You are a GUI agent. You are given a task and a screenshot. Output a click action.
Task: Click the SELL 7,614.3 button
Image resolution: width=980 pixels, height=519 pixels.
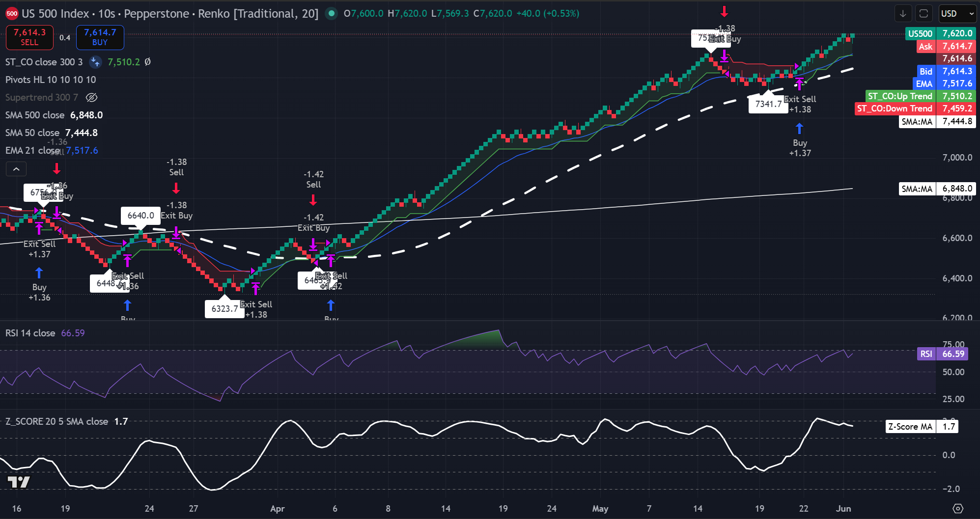click(29, 37)
